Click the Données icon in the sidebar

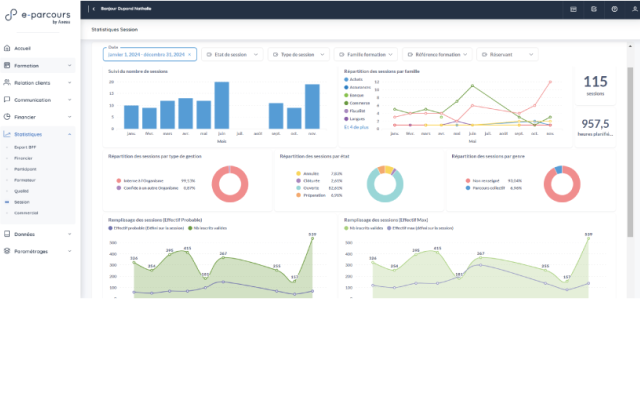point(7,234)
